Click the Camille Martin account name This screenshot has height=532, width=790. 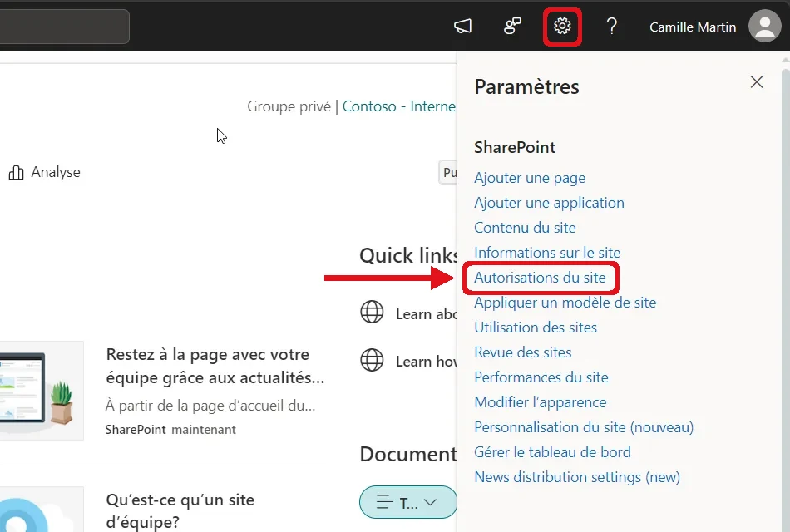pyautogui.click(x=692, y=27)
